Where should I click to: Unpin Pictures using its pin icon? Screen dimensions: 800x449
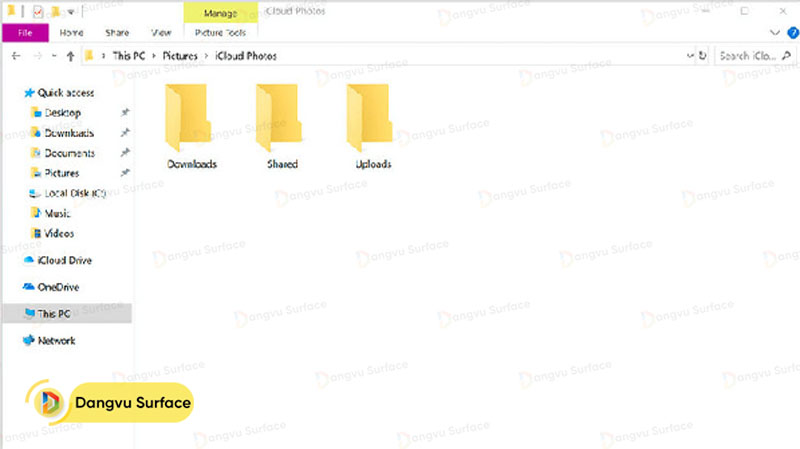125,172
